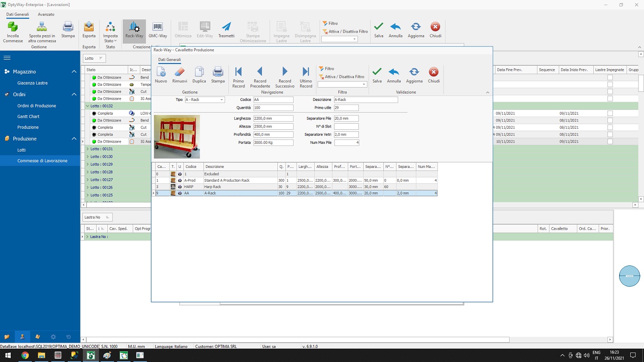Switch to the Avanzato ribbon tab
The height and width of the screenshot is (362, 644).
(46, 14)
